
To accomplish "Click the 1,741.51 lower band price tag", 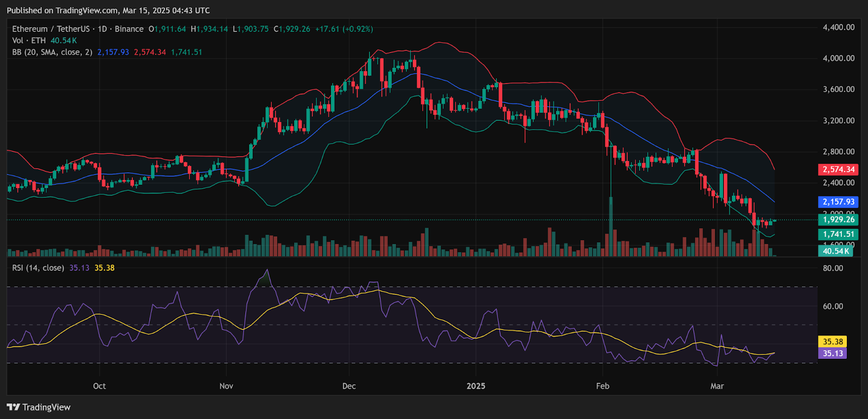I will click(x=838, y=234).
